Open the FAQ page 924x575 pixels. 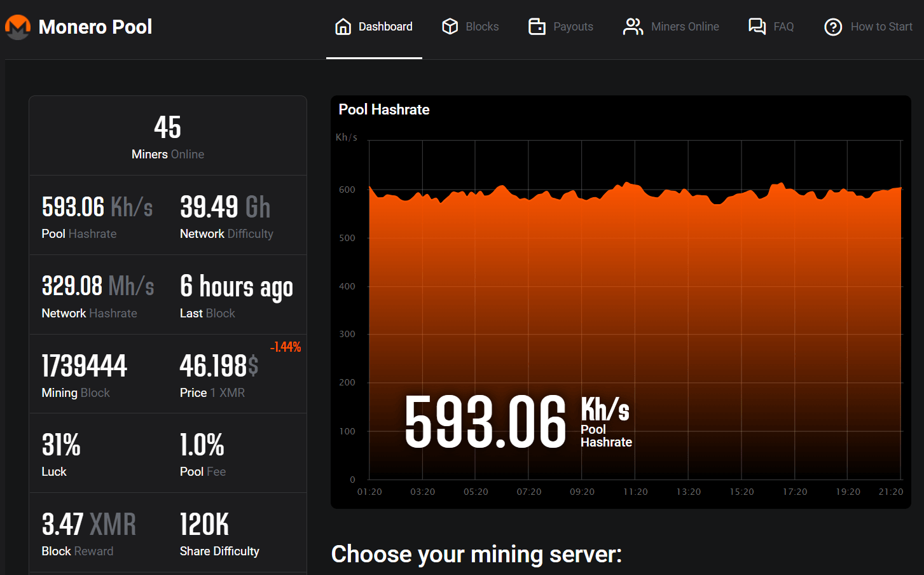pos(783,27)
